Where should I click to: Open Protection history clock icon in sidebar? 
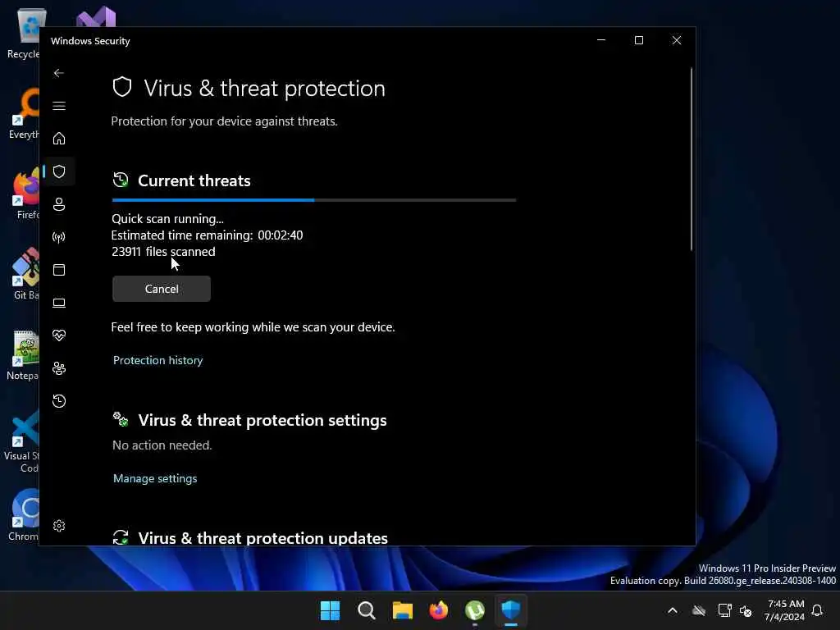point(59,400)
